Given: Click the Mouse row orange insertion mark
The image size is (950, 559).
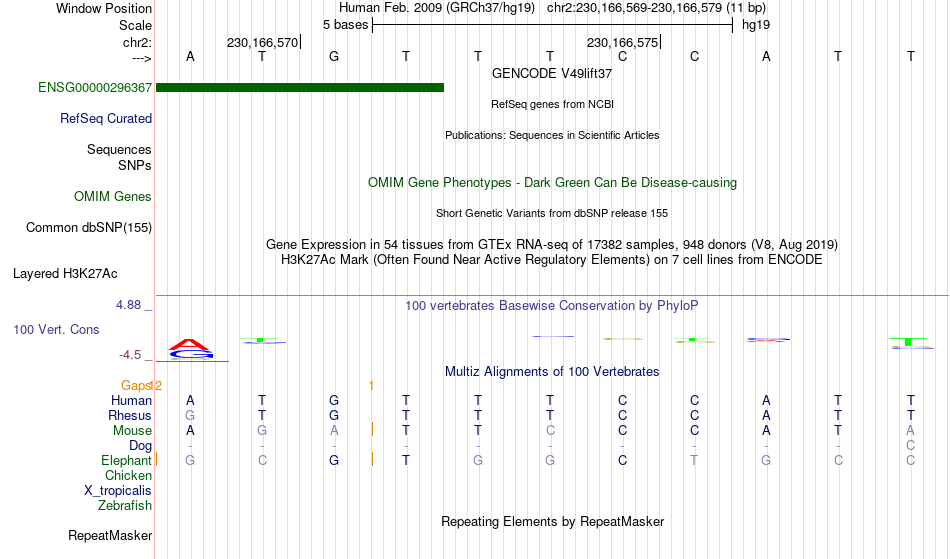Looking at the screenshot, I should point(372,429).
